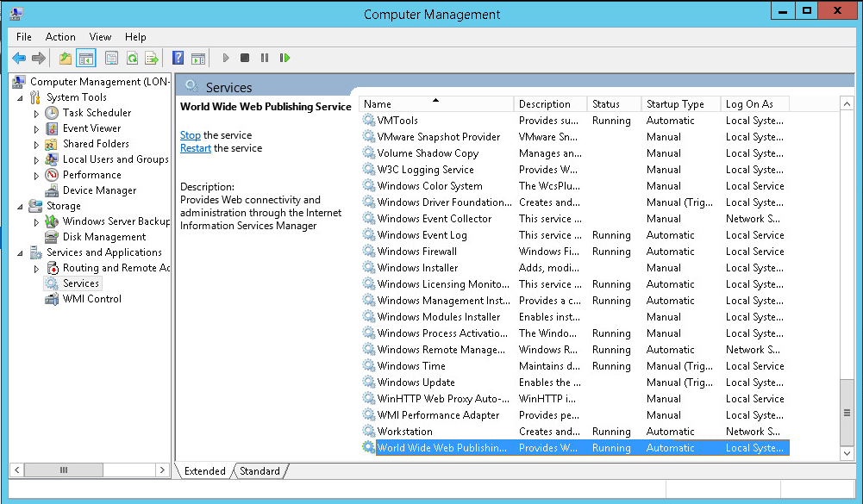This screenshot has height=504, width=863.
Task: Sort by the Description column header
Action: (x=550, y=104)
